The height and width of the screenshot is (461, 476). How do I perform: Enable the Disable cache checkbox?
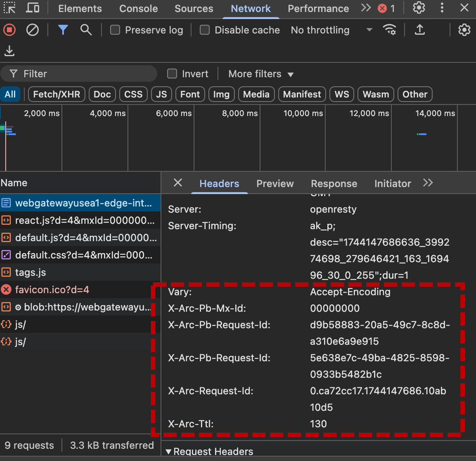point(205,30)
